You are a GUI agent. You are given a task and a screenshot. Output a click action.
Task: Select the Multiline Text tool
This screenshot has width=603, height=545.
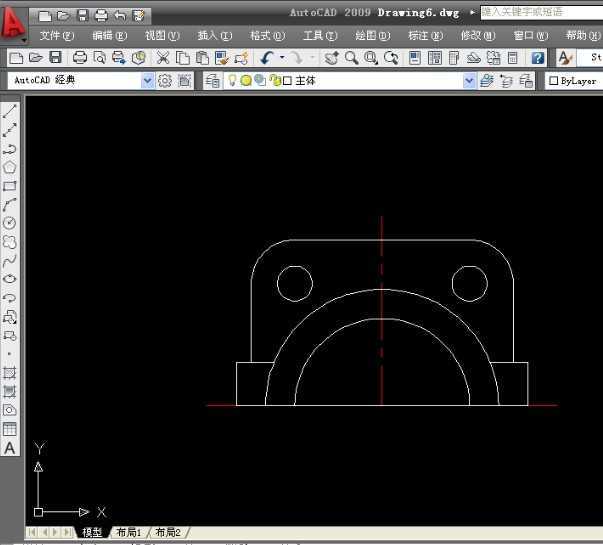[10, 448]
